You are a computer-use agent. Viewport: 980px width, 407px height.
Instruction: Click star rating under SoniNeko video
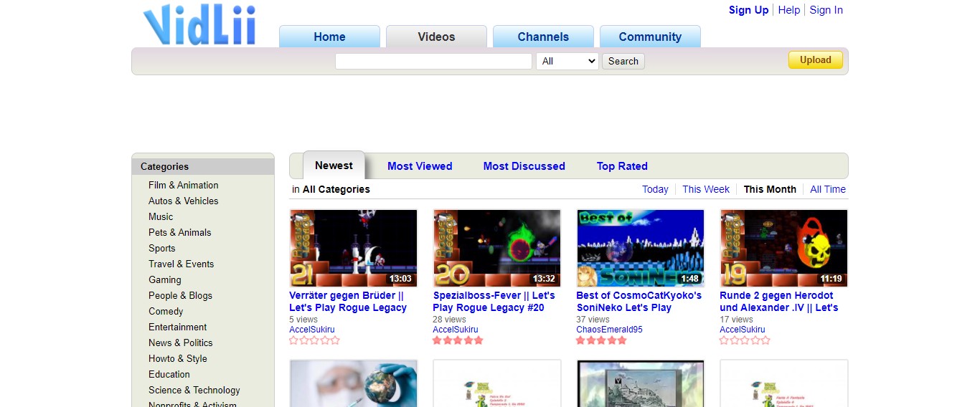(601, 340)
